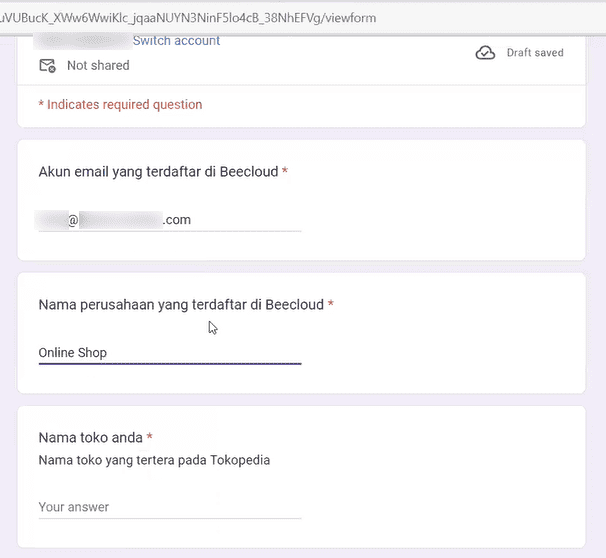Image resolution: width=606 pixels, height=558 pixels.
Task: Focus the Beecloud email address input field
Action: (x=170, y=220)
